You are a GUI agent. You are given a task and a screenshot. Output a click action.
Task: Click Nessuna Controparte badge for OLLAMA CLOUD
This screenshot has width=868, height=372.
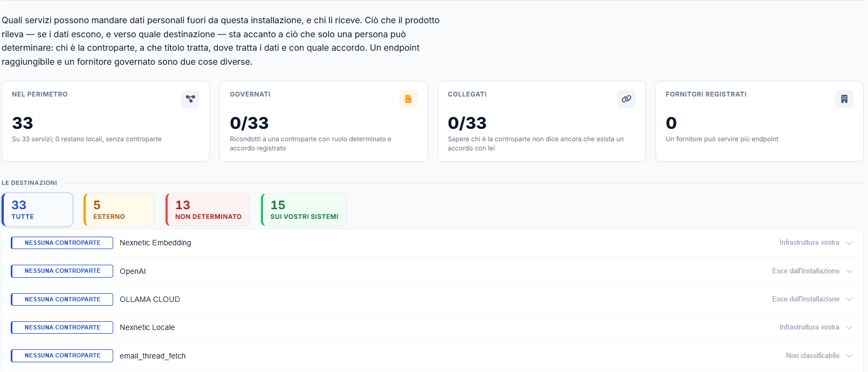click(x=62, y=299)
